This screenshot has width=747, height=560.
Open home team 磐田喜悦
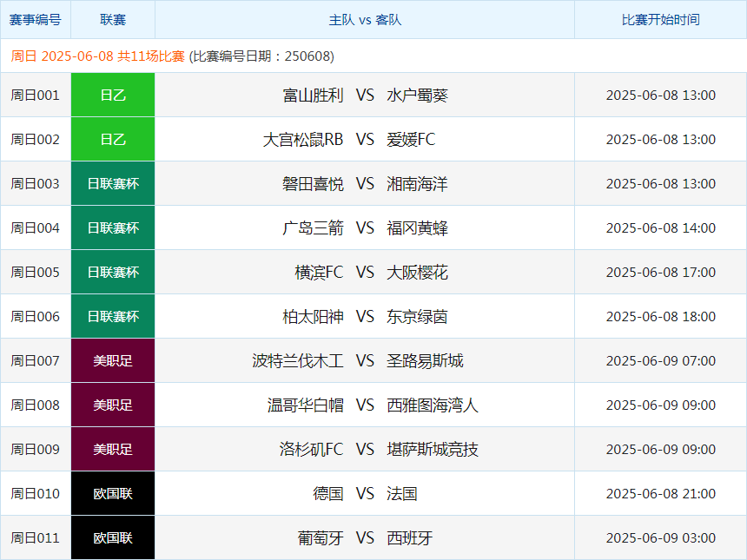[x=313, y=184]
